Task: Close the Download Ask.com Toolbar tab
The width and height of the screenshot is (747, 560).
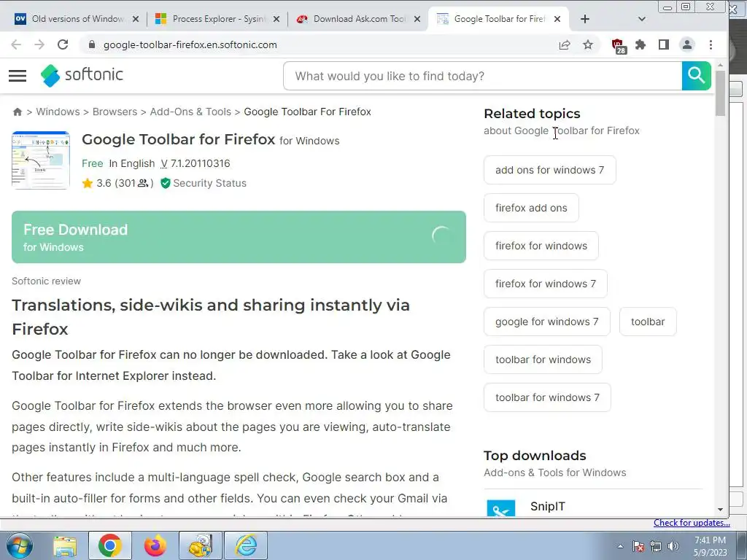Action: point(417,19)
